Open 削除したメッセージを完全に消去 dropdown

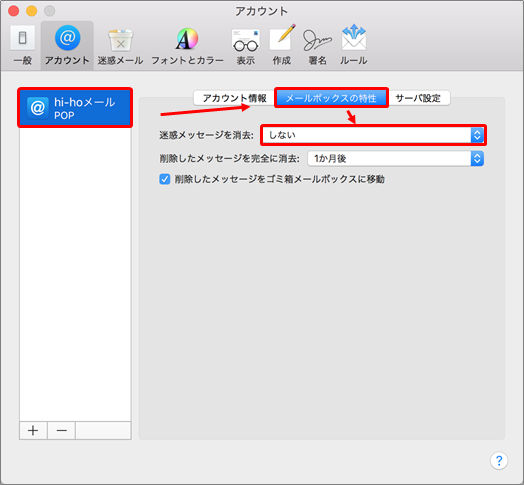pyautogui.click(x=395, y=158)
